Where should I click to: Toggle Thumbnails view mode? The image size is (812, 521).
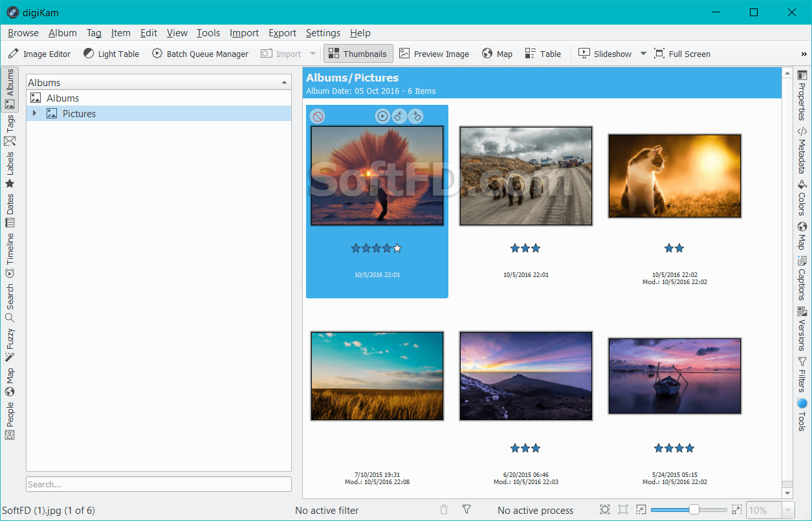(x=358, y=54)
